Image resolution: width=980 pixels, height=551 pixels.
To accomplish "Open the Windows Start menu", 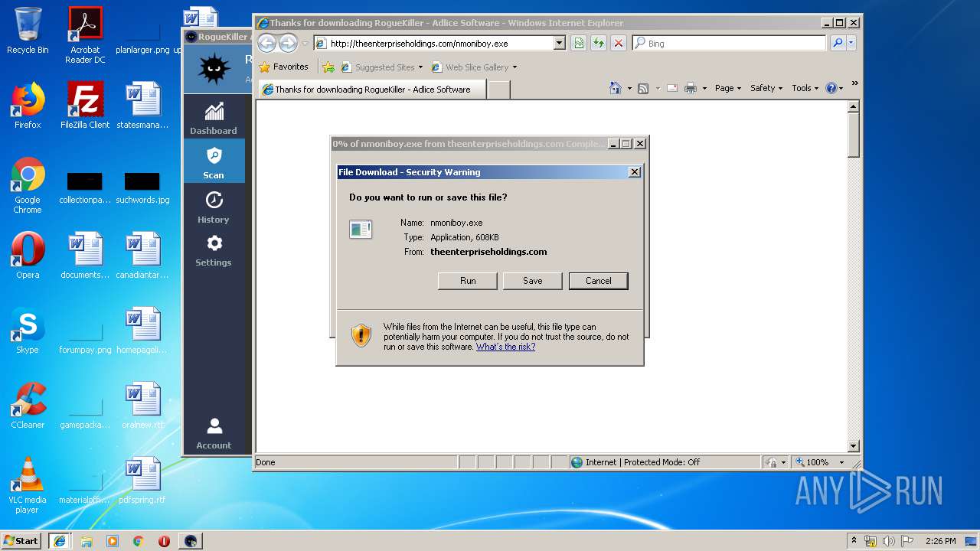I will point(21,540).
